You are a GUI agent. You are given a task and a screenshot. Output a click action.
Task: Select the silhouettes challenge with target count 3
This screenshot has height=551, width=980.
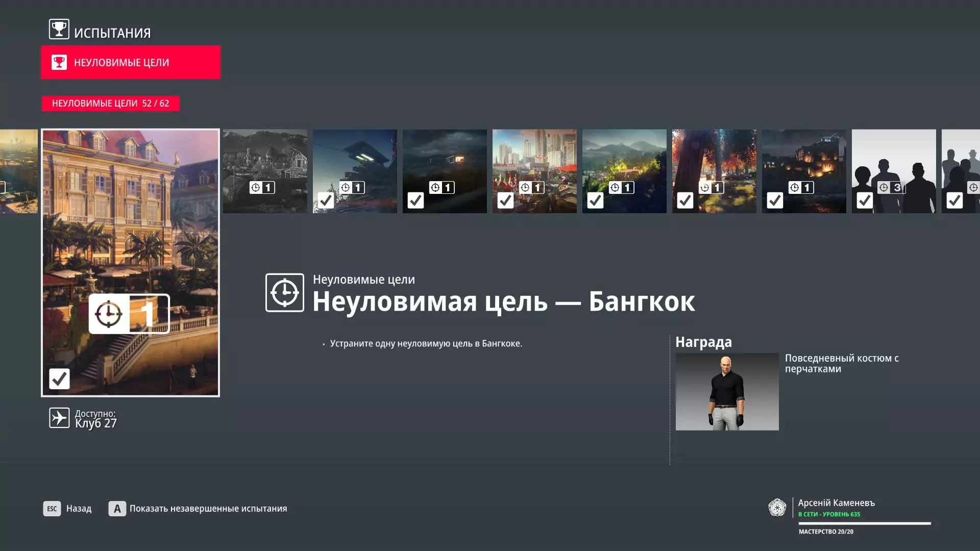[x=893, y=171]
